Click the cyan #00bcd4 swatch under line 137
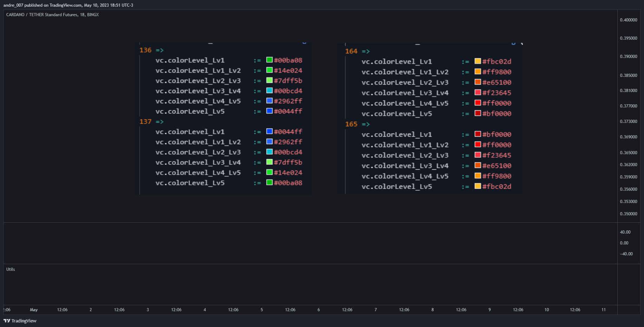 coord(269,151)
